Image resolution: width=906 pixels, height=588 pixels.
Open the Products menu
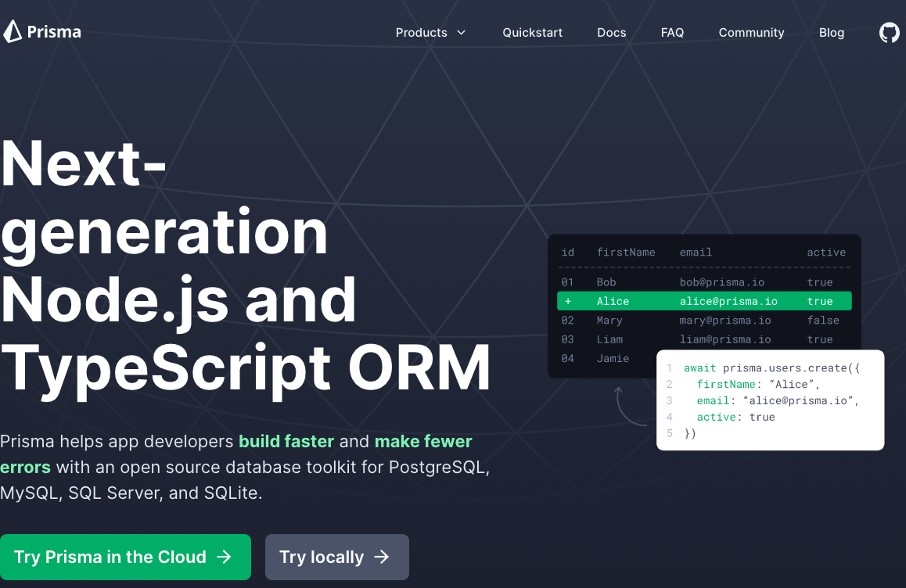click(x=421, y=33)
